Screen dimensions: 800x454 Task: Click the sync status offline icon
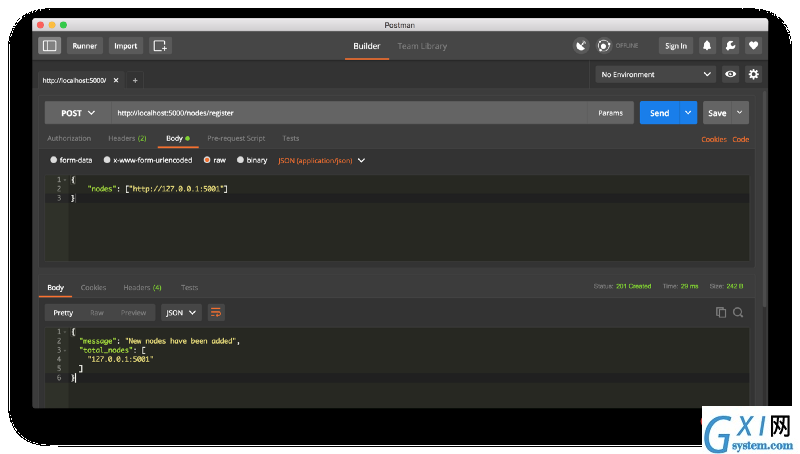coord(604,45)
